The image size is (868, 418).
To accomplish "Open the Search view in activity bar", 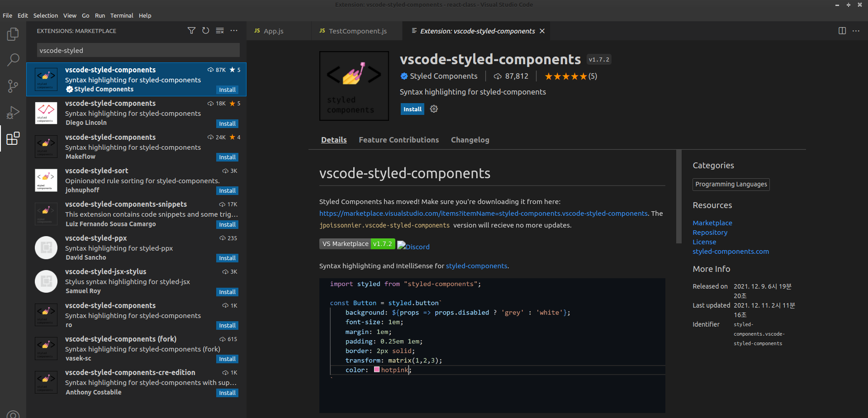I will [13, 60].
